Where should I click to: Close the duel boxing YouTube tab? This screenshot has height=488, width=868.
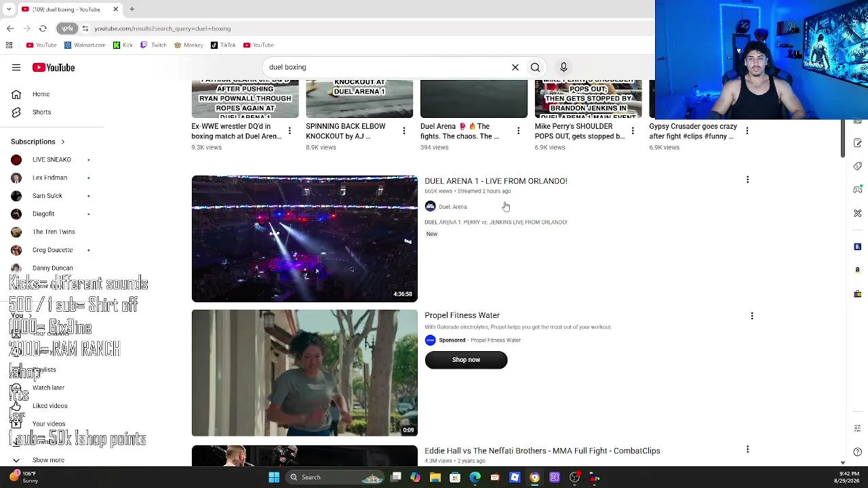pyautogui.click(x=115, y=9)
